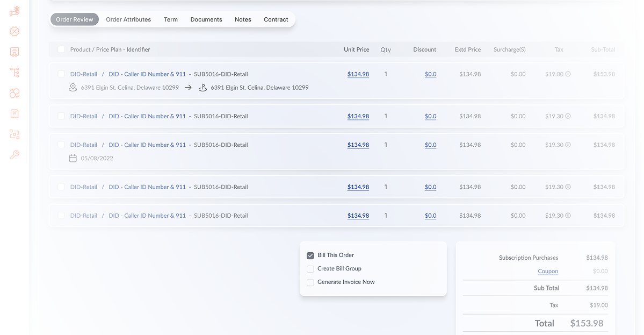
Task: Click the tax info icon next to $19.00
Action: [568, 74]
